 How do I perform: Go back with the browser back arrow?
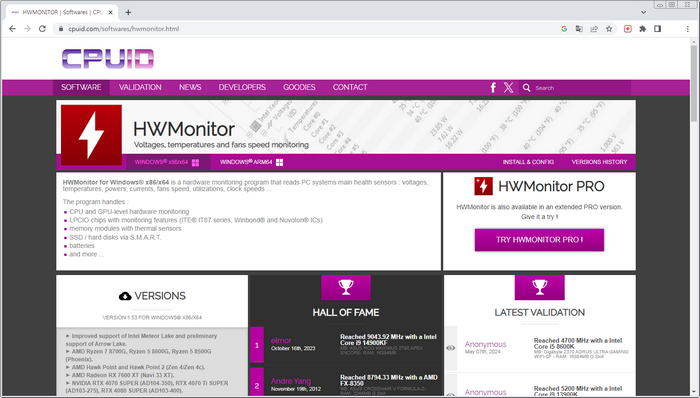click(x=12, y=29)
